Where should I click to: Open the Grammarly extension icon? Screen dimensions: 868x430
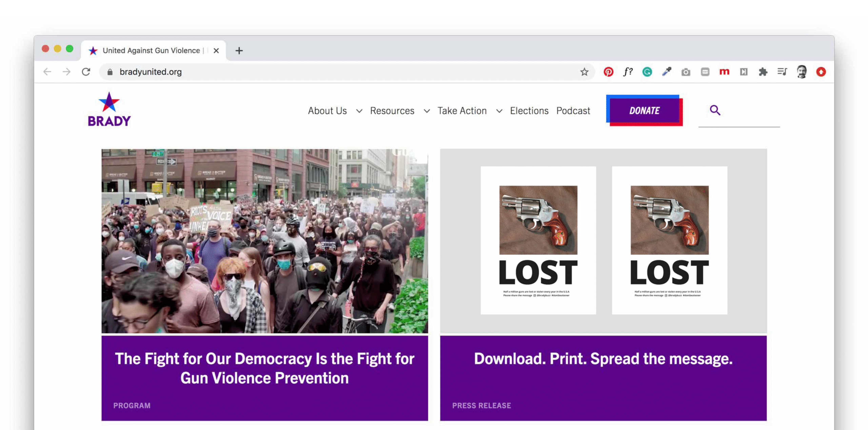pyautogui.click(x=647, y=72)
